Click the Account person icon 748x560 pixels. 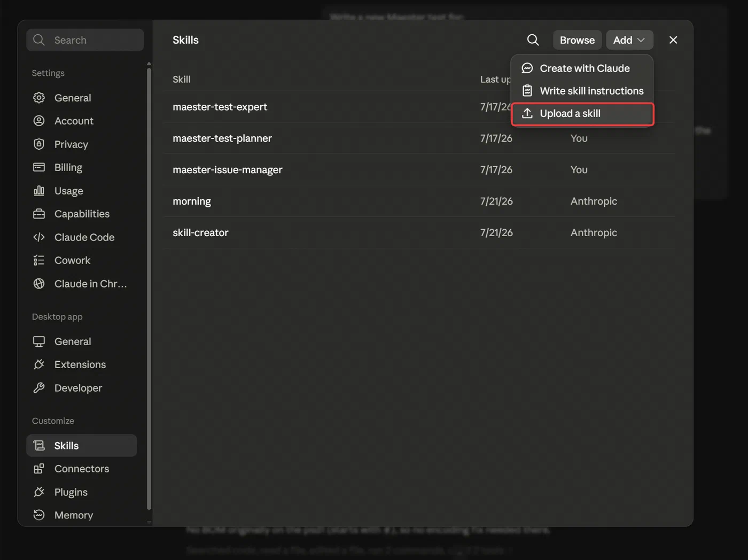coord(39,121)
